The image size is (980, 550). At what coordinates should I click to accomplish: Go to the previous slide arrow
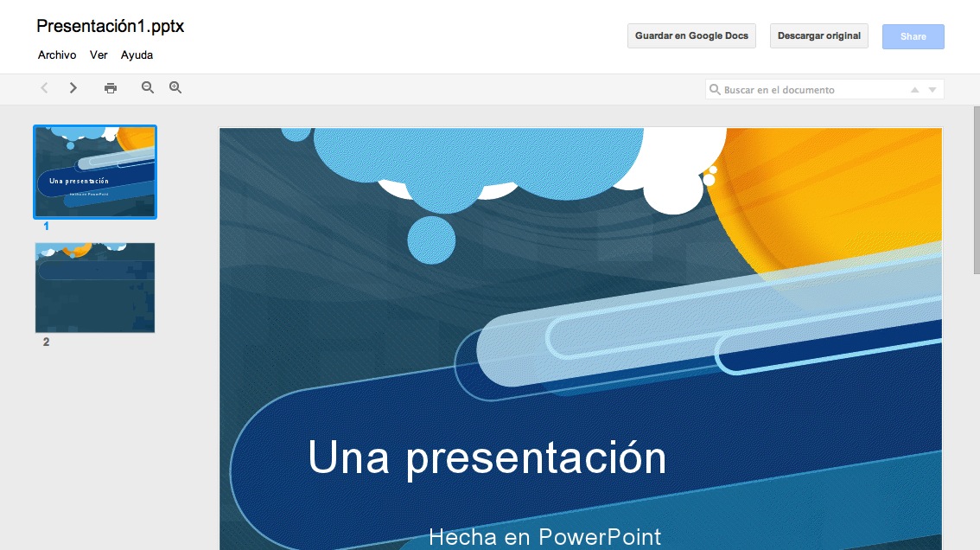click(x=44, y=87)
